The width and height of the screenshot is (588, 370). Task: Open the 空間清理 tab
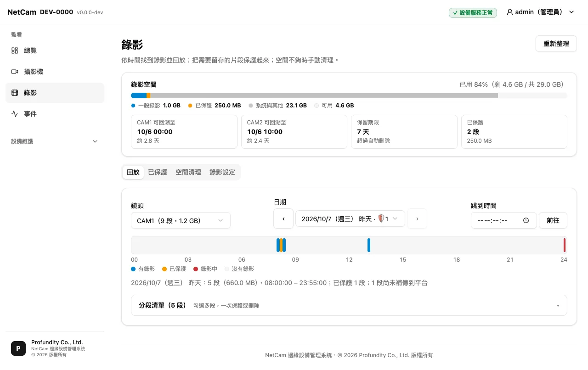pos(188,172)
